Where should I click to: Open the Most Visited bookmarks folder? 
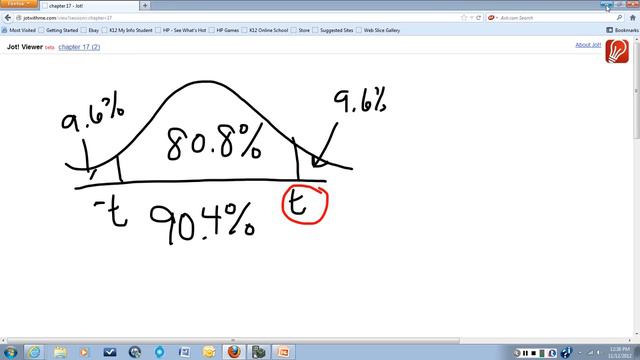pos(19,30)
